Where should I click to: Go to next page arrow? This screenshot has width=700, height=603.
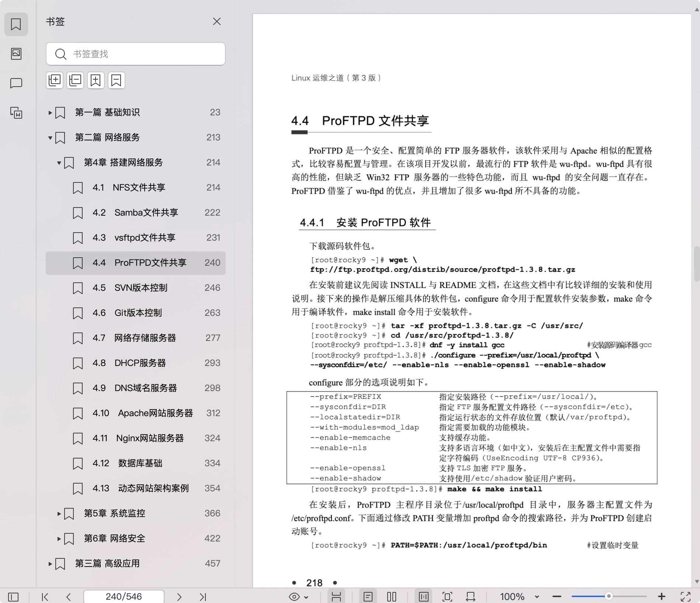tap(179, 597)
